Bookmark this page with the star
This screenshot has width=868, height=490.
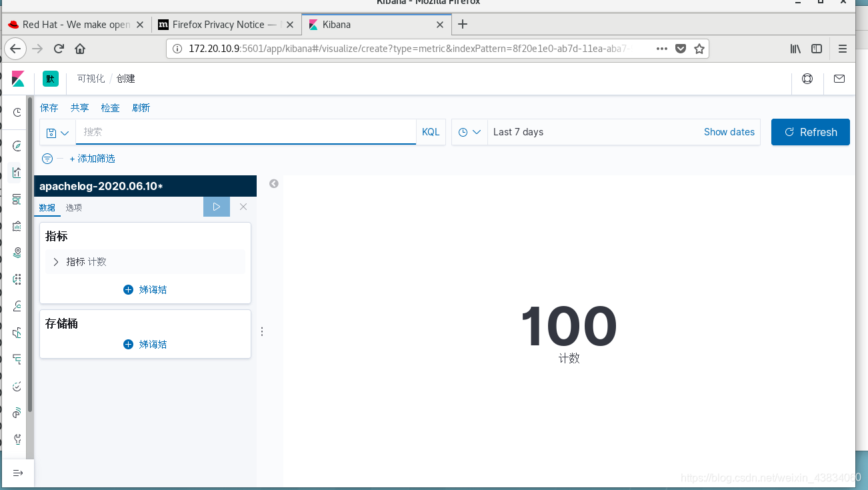tap(699, 49)
